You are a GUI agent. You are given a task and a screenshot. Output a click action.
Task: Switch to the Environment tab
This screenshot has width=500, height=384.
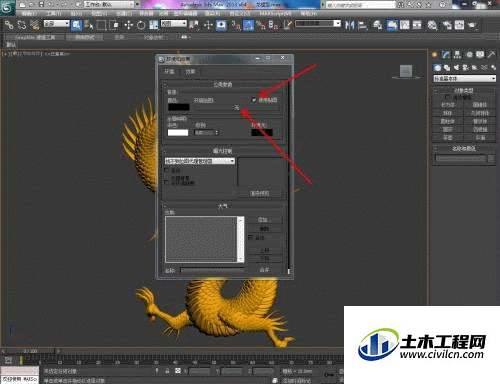coord(170,72)
